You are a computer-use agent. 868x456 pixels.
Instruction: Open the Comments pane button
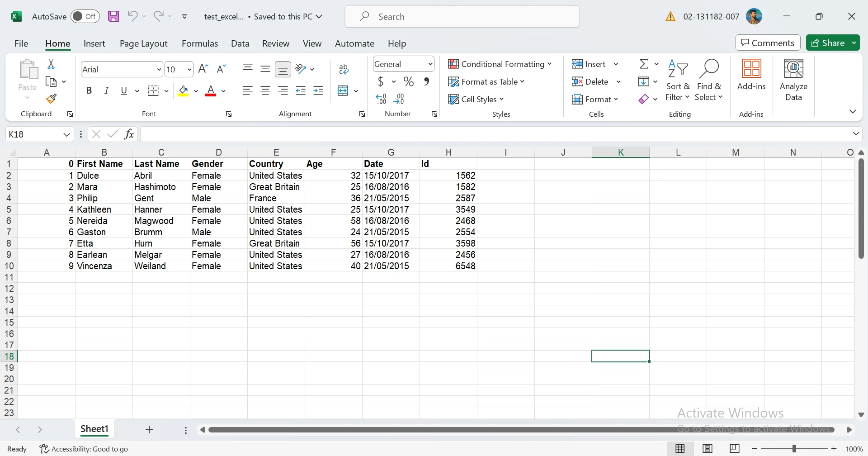[768, 43]
